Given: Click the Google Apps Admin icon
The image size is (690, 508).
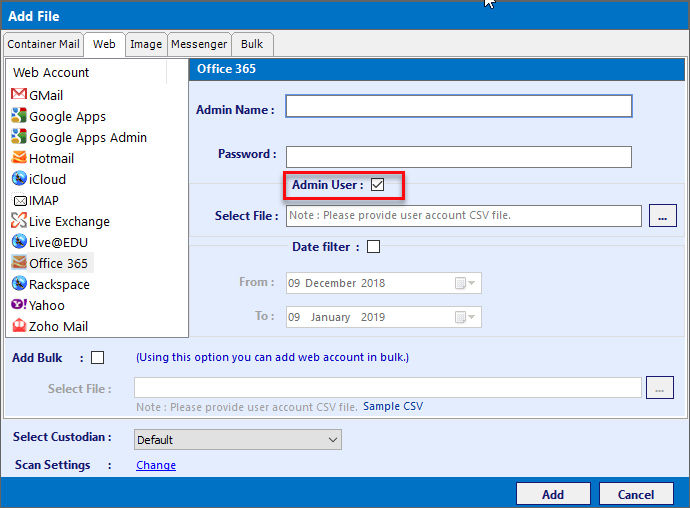Looking at the screenshot, I should click(x=19, y=136).
